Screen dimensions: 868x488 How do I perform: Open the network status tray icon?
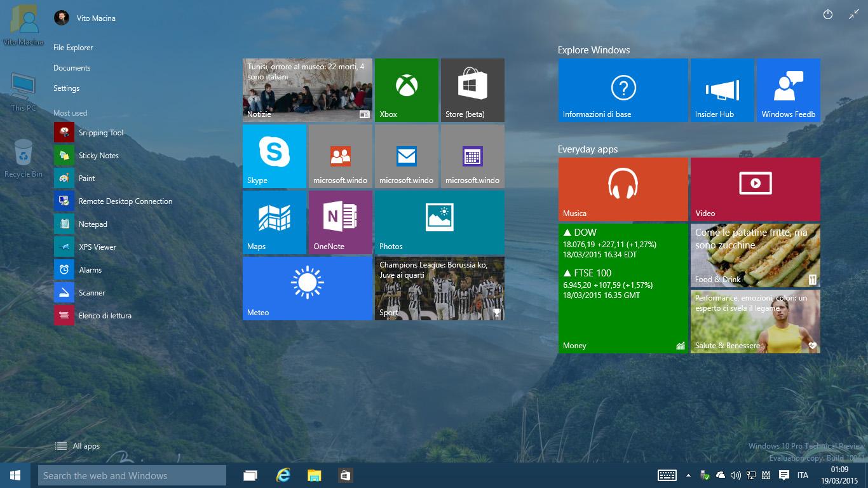[x=751, y=475]
